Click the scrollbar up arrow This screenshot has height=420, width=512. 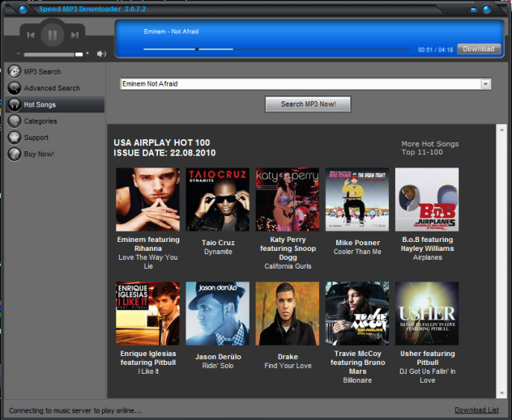pyautogui.click(x=501, y=130)
